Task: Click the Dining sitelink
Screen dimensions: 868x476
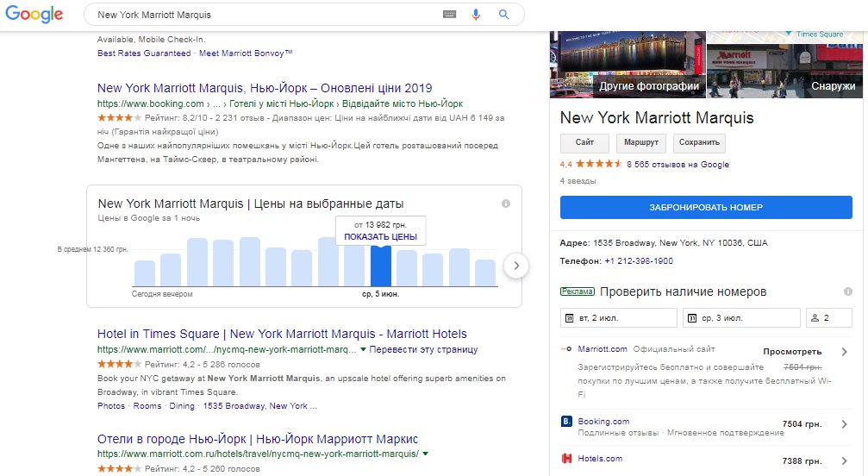Action: [182, 405]
